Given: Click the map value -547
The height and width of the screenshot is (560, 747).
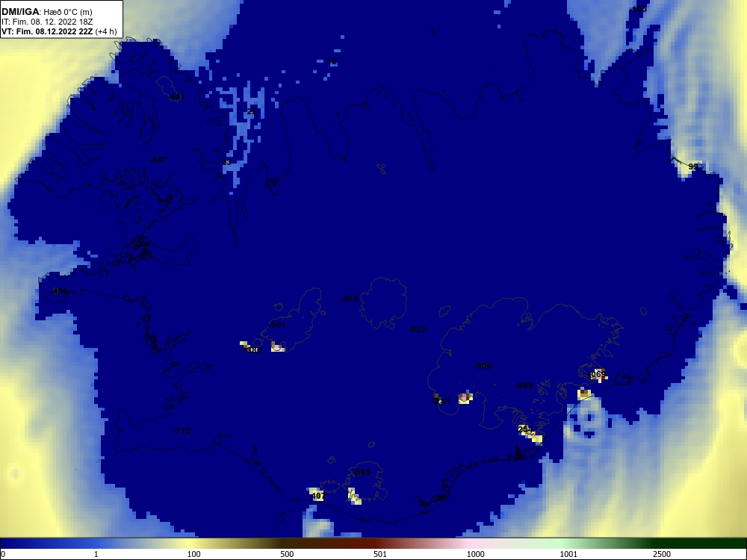Looking at the screenshot, I should tap(158, 160).
